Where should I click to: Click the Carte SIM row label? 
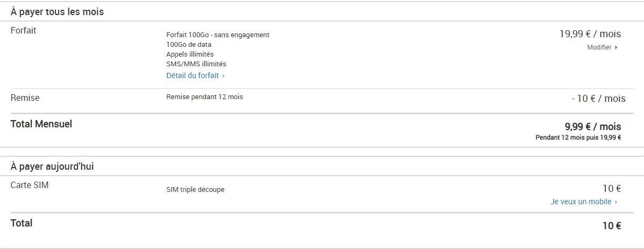click(x=30, y=185)
